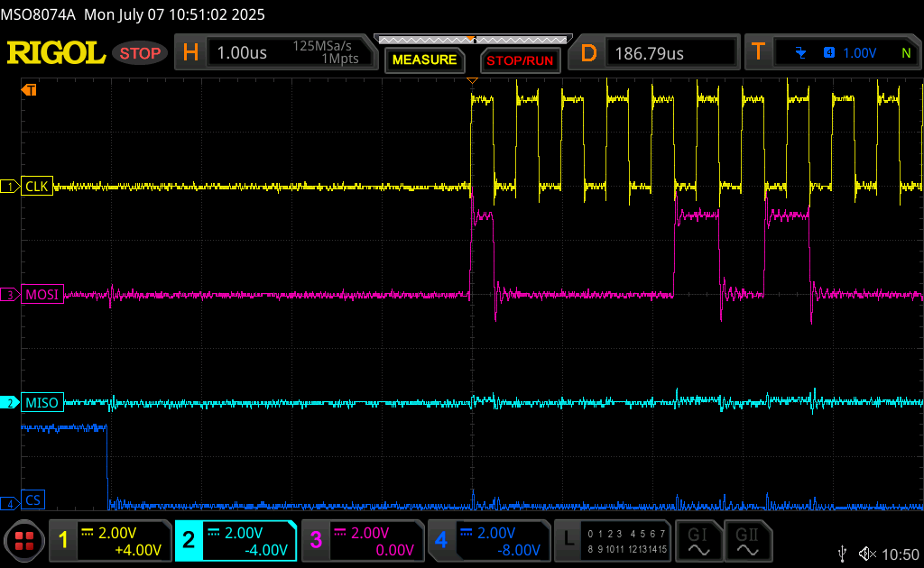Select the MISO channel label
Screen dimensions: 924x568
point(42,403)
